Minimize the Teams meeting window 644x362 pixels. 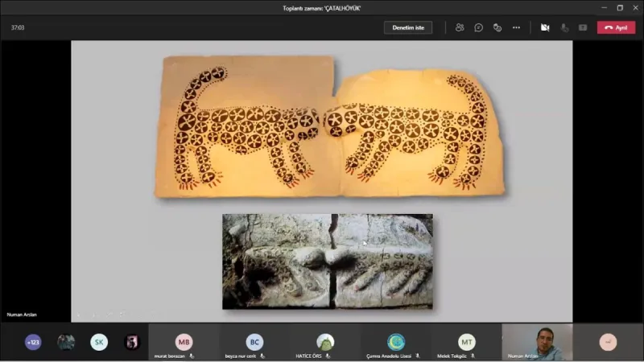pyautogui.click(x=605, y=8)
